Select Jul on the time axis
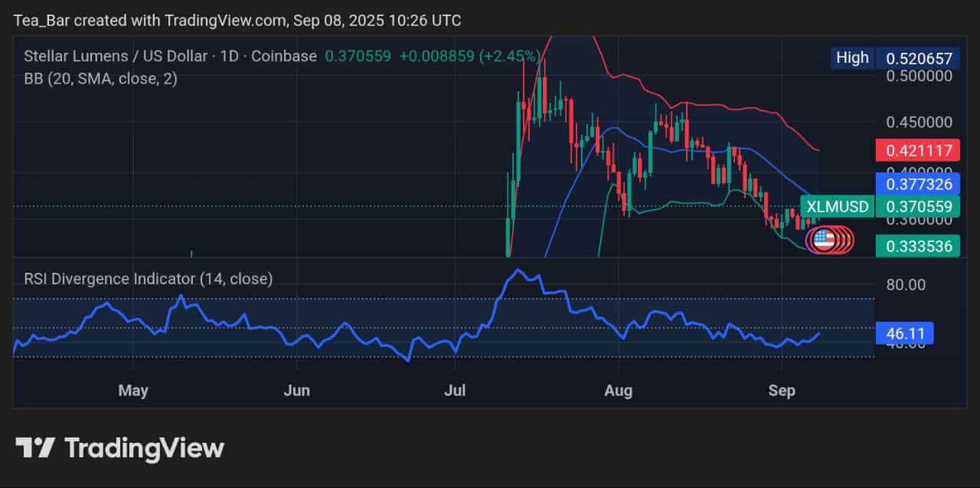 click(x=455, y=391)
